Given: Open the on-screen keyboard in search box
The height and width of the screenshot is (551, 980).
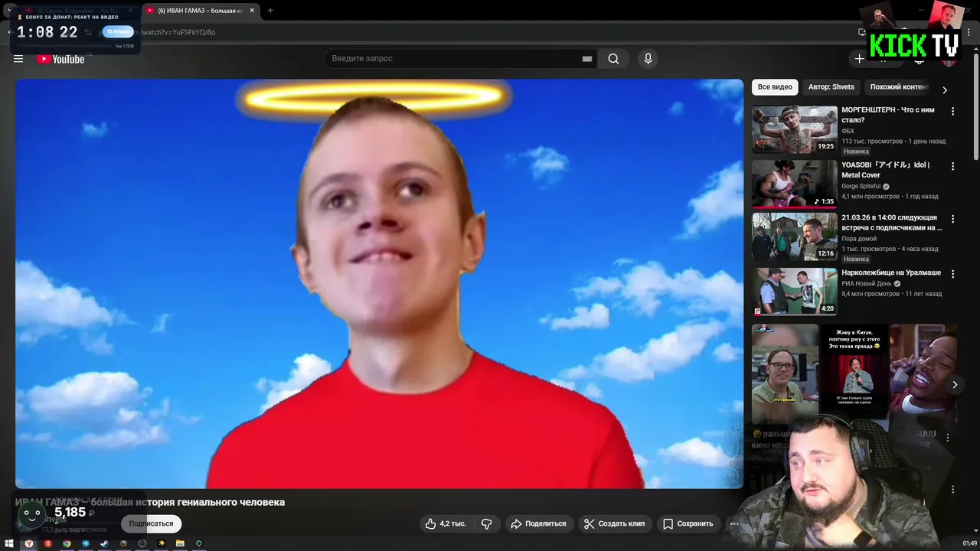Looking at the screenshot, I should pyautogui.click(x=587, y=59).
